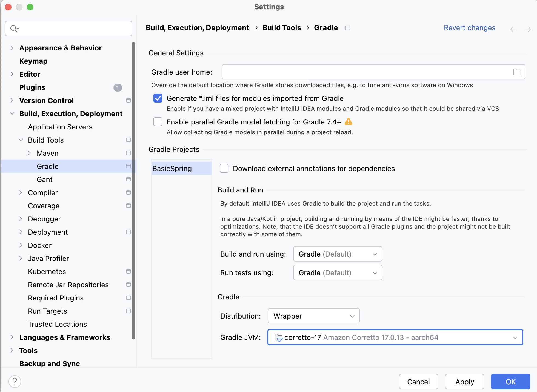Click the project icon next to Deployment

point(128,232)
